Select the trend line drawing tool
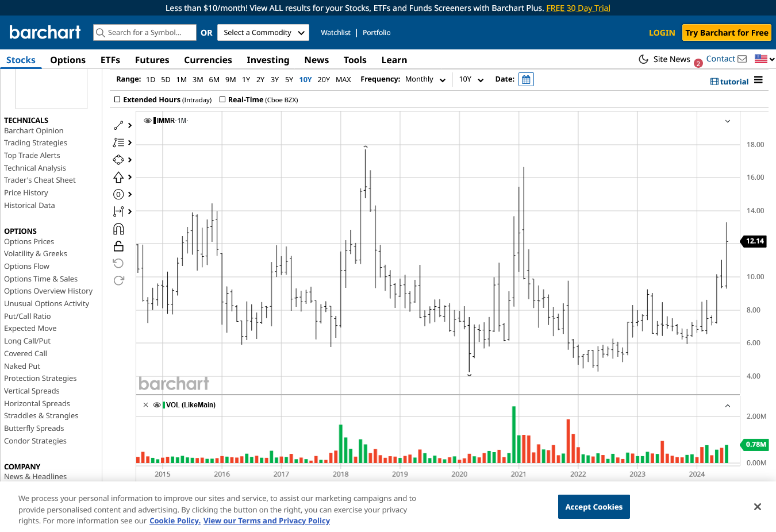Image resolution: width=776 pixels, height=532 pixels. point(118,125)
